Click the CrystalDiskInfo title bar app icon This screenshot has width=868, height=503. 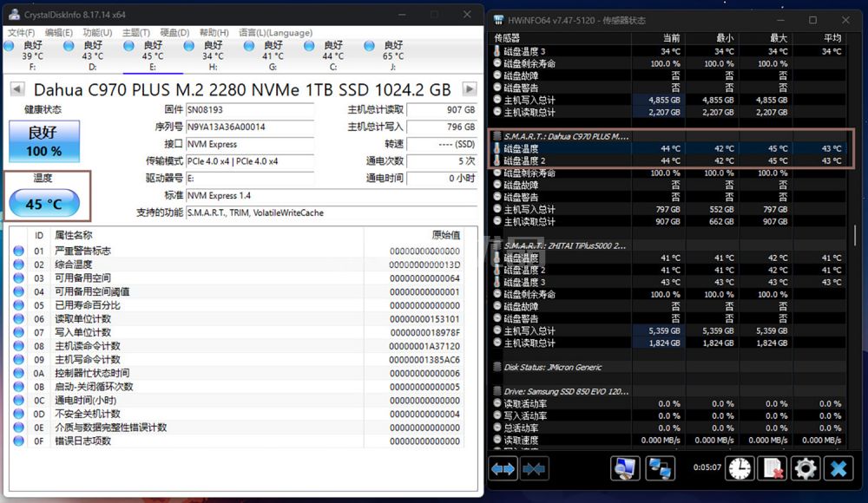pos(15,15)
